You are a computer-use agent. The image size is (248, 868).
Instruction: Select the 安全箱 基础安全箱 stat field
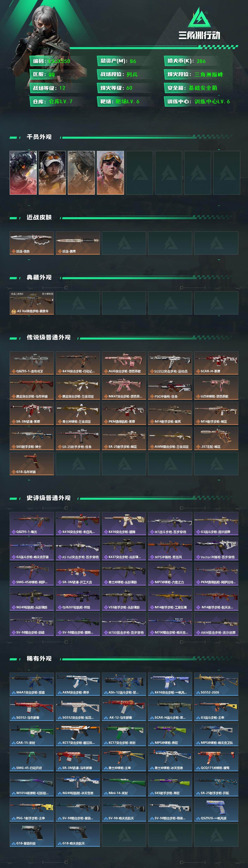198,88
